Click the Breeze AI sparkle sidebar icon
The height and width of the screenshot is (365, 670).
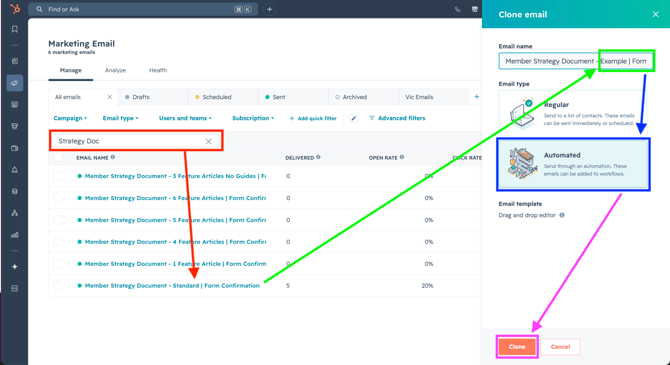click(x=15, y=267)
